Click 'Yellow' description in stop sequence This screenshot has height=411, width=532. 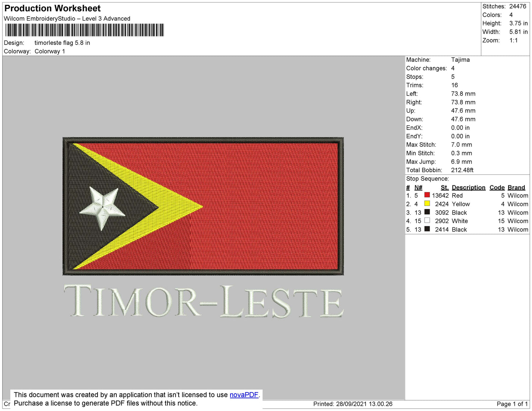(x=461, y=204)
